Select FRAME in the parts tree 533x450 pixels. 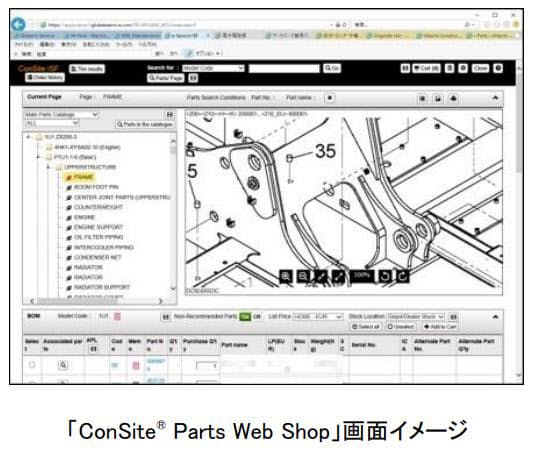(x=80, y=177)
